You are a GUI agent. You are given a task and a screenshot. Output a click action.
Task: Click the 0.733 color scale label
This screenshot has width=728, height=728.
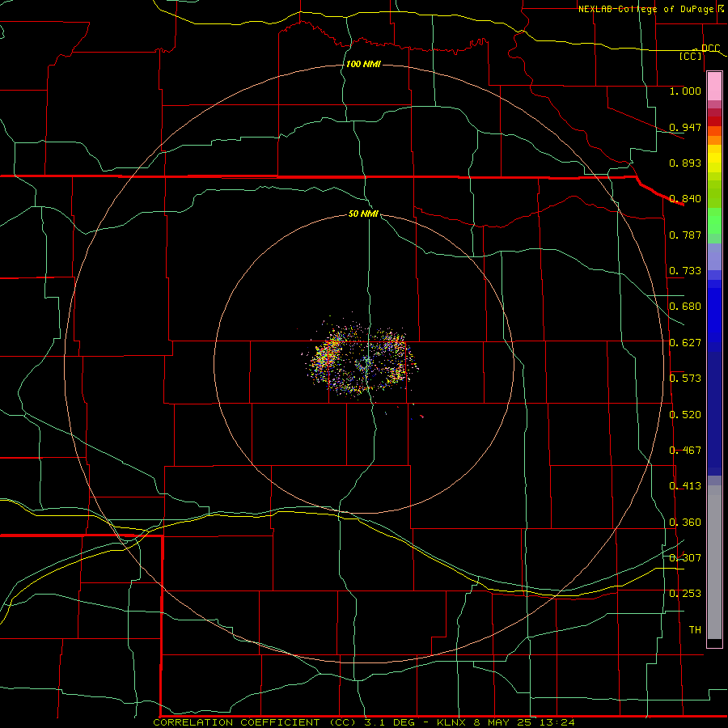(685, 271)
